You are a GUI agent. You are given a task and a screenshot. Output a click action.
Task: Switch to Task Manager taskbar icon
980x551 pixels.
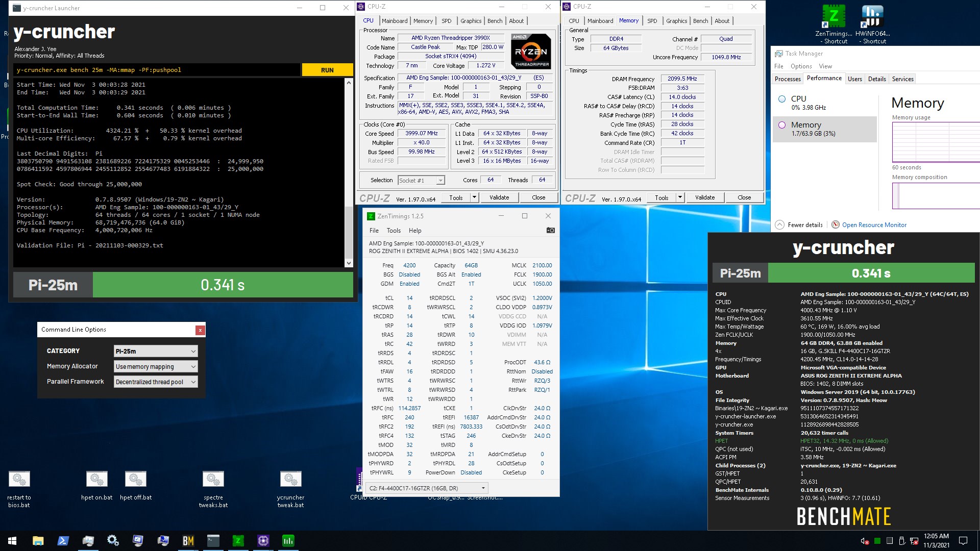88,541
